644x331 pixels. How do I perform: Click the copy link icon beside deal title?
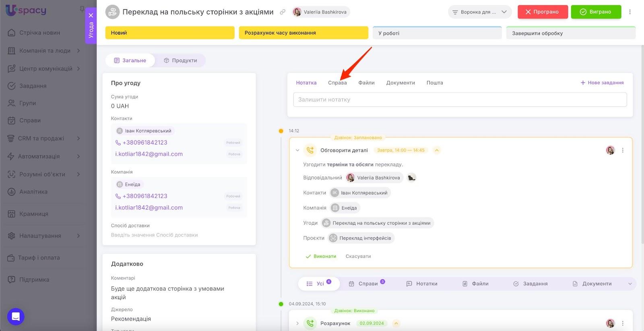[283, 12]
